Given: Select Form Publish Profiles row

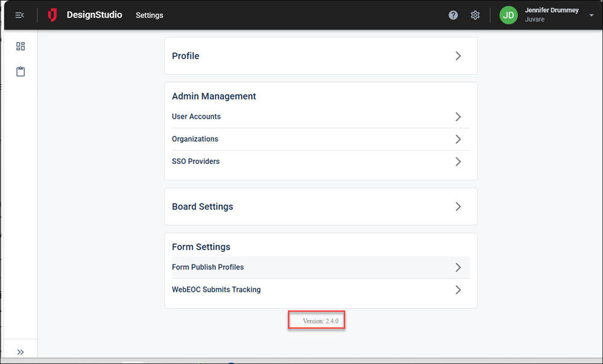Looking at the screenshot, I should coord(208,268).
